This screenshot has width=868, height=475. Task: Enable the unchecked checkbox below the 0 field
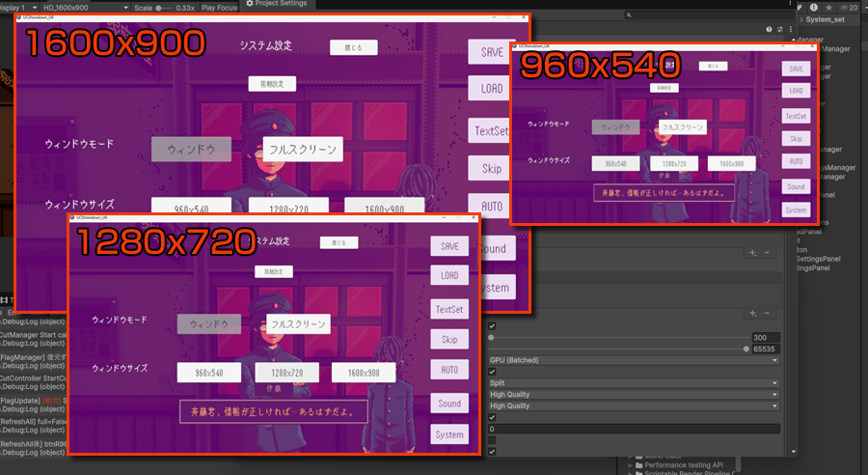(x=493, y=440)
